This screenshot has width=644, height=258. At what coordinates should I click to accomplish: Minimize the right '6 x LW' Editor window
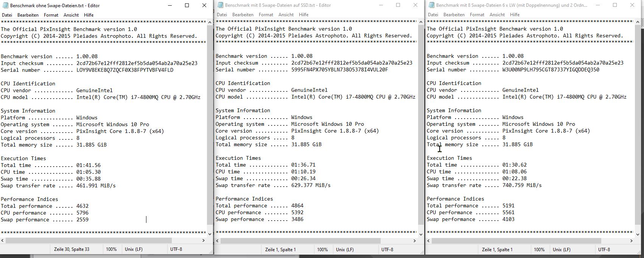598,5
